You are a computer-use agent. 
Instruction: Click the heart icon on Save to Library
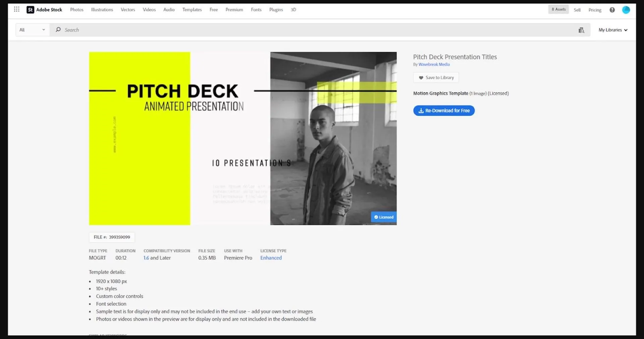coord(421,78)
